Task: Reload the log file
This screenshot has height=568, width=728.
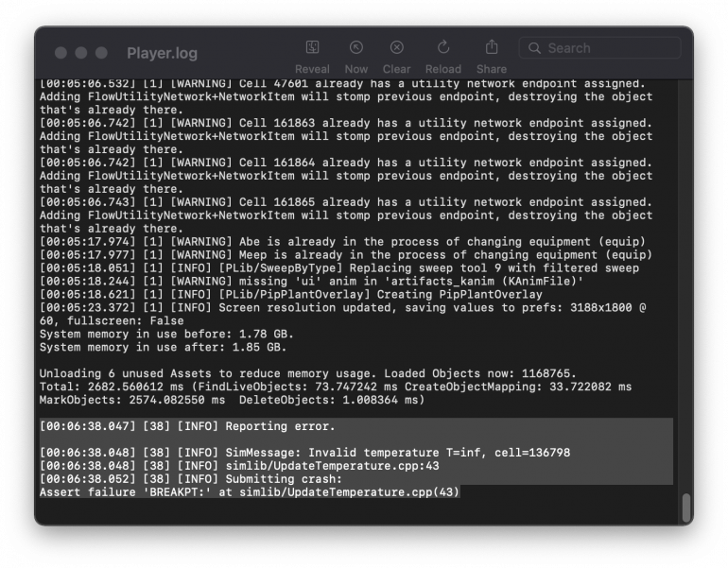Action: click(443, 48)
